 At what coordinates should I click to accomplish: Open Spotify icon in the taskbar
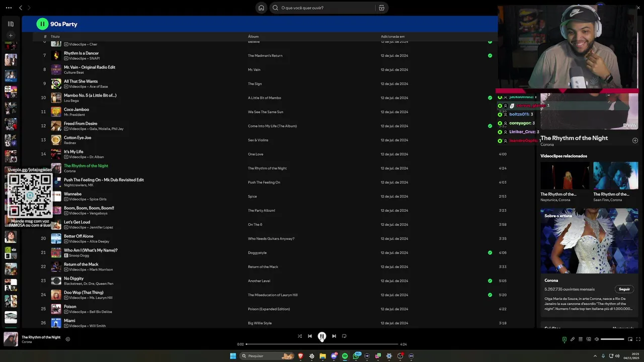pos(345,356)
